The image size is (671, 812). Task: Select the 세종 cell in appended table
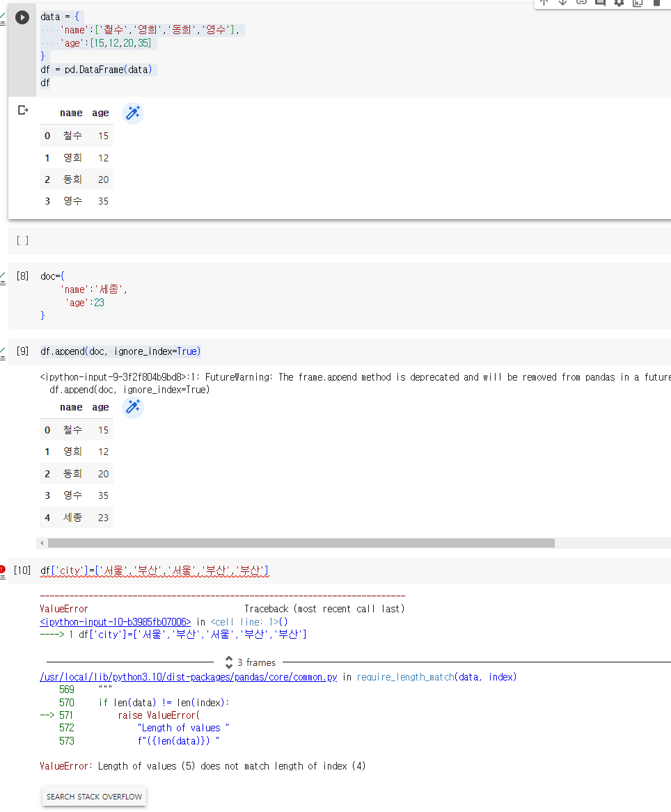[72, 518]
